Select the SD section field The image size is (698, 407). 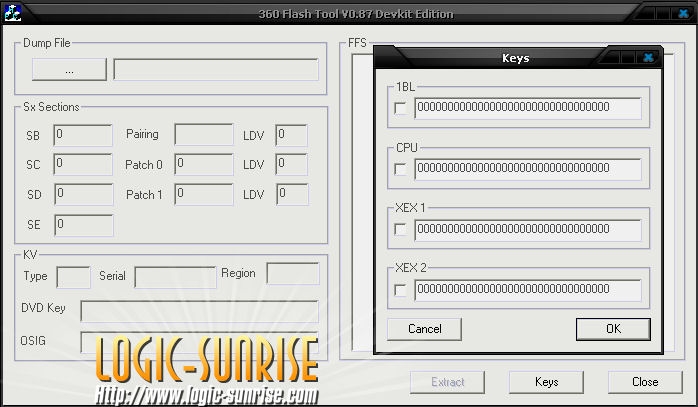click(84, 195)
